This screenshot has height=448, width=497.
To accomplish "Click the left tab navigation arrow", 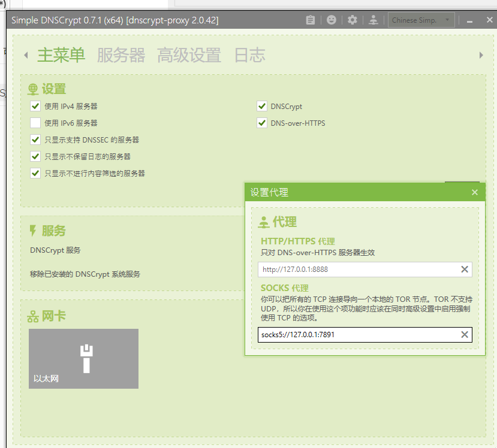I will (26, 55).
